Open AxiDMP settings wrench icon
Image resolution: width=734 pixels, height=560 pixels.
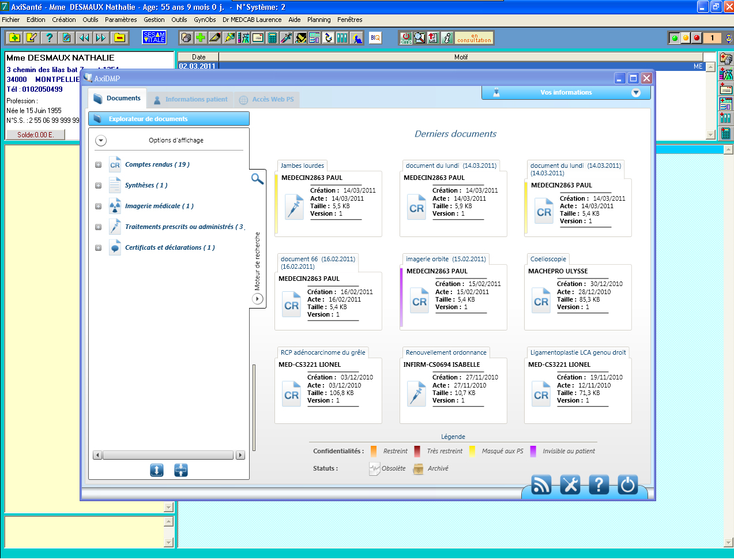570,485
